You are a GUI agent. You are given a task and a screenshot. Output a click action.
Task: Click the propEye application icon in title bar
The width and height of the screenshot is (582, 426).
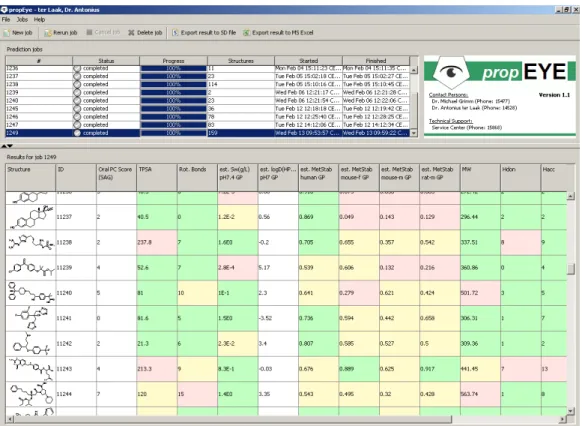[4, 10]
